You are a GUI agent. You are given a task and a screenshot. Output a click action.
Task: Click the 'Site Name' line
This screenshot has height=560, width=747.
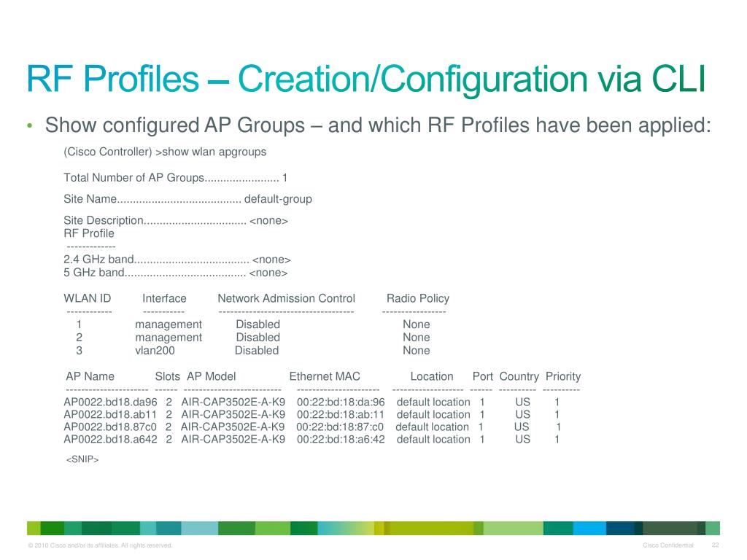(187, 199)
